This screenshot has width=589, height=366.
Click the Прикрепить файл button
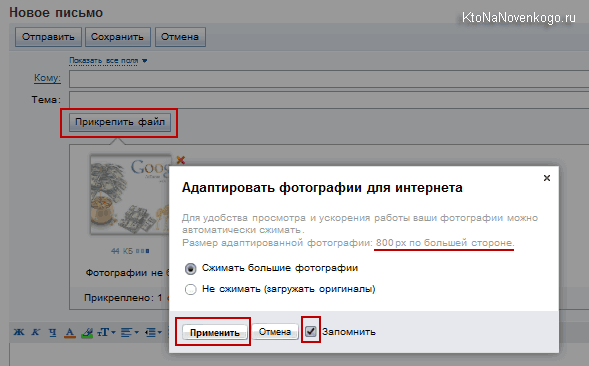pyautogui.click(x=120, y=122)
